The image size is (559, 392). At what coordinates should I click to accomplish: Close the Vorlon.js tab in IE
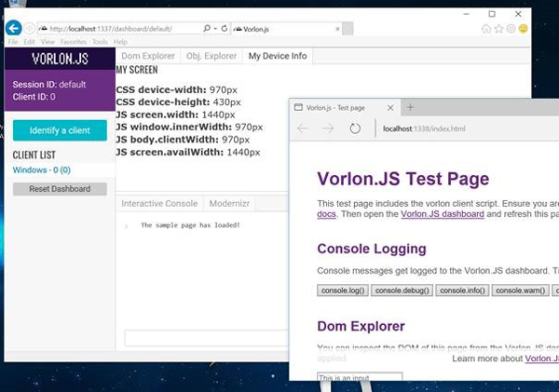tap(337, 29)
